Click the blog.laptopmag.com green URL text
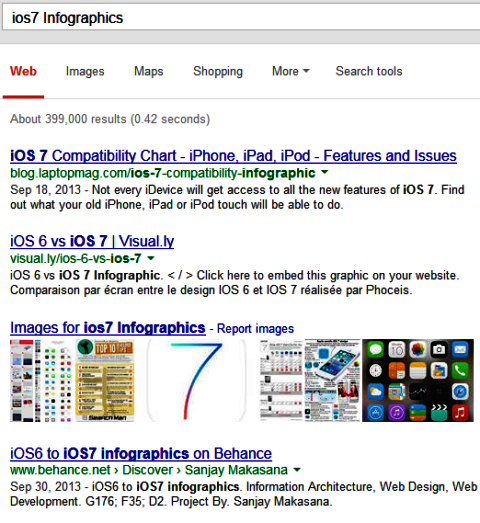 coord(162,173)
